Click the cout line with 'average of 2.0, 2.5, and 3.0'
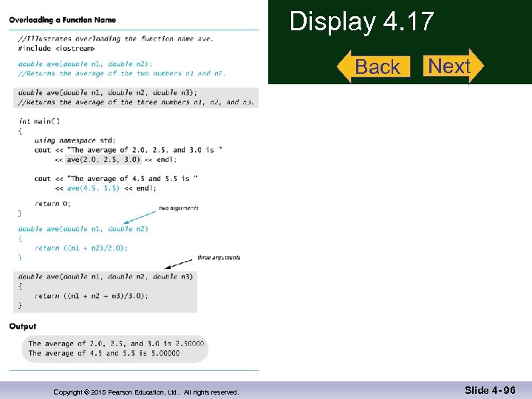532x399 pixels. tap(129, 150)
